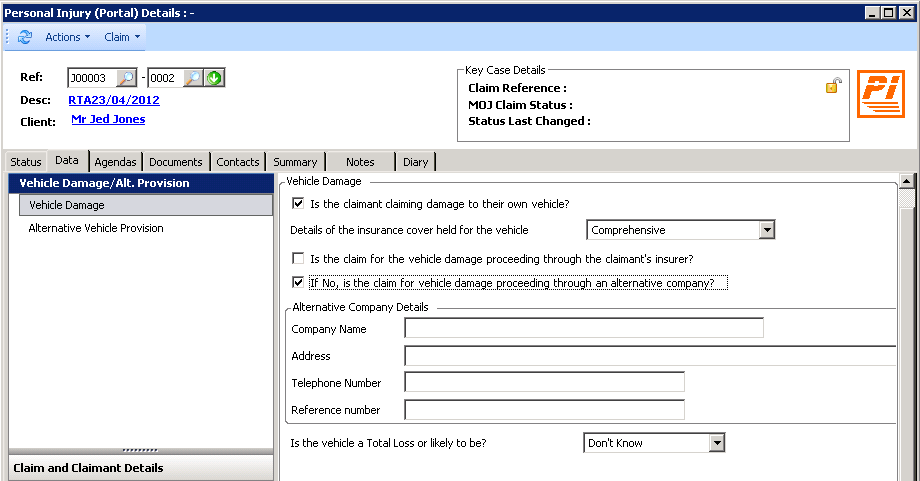Open the Diary tab
The image size is (920, 481).
[x=415, y=162]
